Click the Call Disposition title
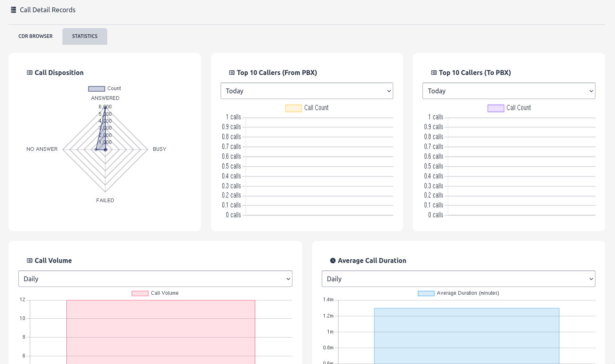Screen dimensions: 615x364 point(59,73)
